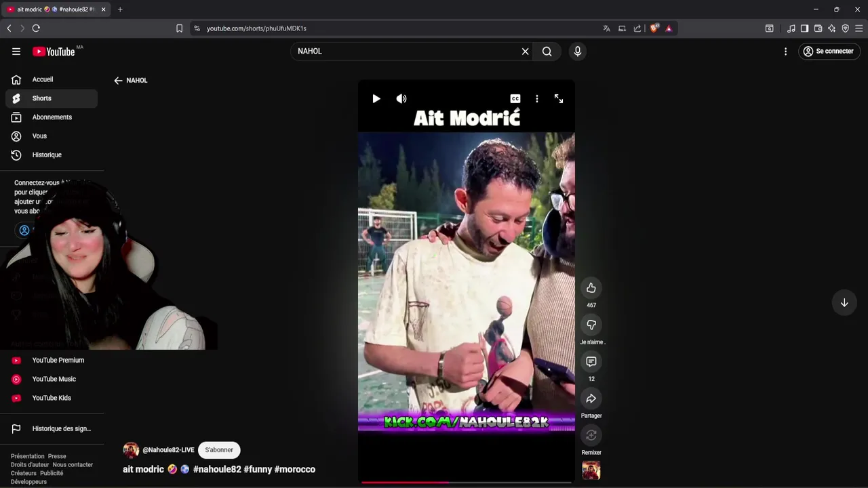
Task: Dislike the Short with thumbs down
Action: [x=591, y=325]
